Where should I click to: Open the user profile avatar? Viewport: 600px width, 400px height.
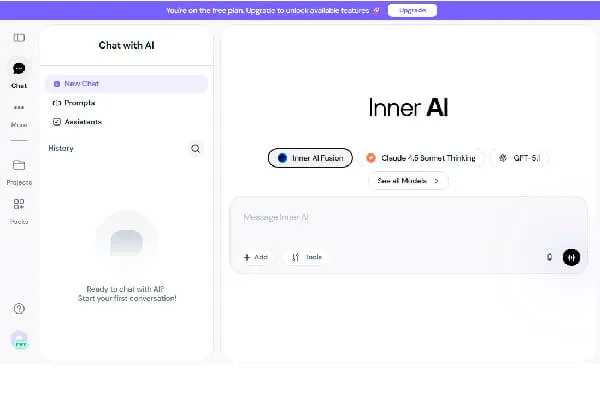click(20, 340)
